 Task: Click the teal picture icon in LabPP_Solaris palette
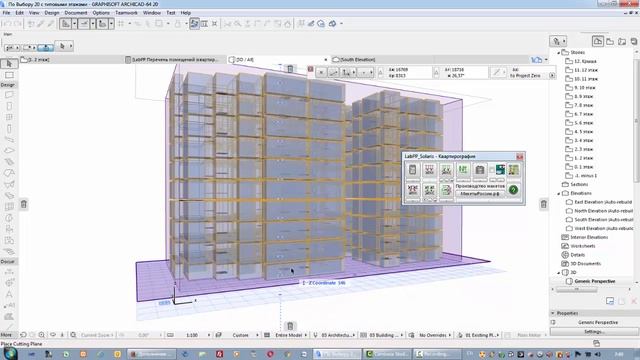[x=500, y=169]
